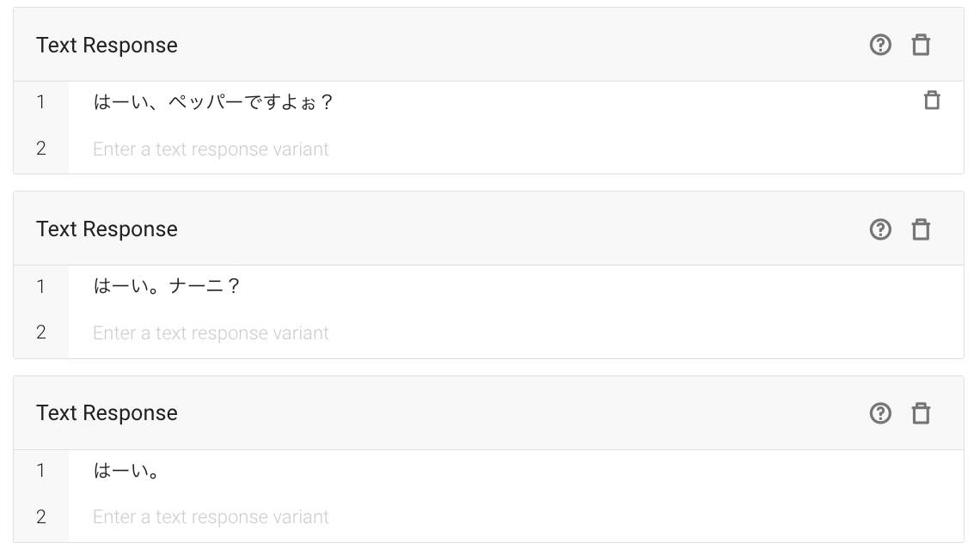Select row number 2 in the bottom block
This screenshot has height=555, width=980.
[x=40, y=516]
